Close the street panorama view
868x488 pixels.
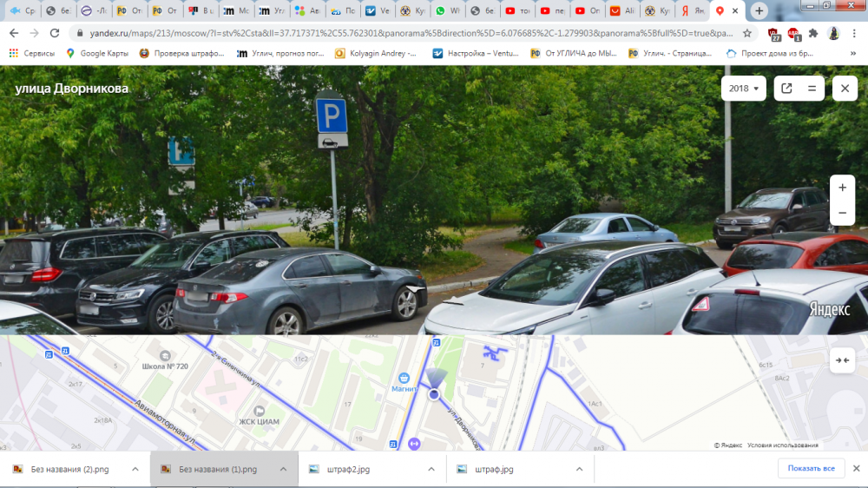click(x=845, y=89)
